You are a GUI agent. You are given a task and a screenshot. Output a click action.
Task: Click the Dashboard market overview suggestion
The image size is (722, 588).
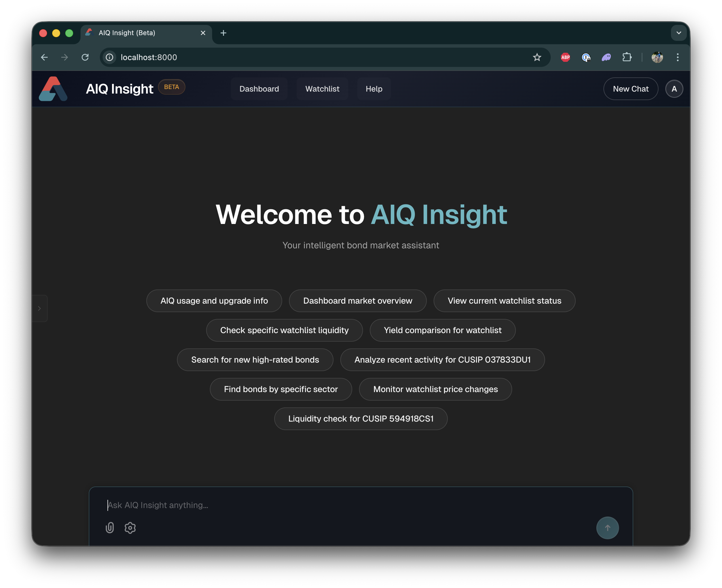pyautogui.click(x=357, y=301)
